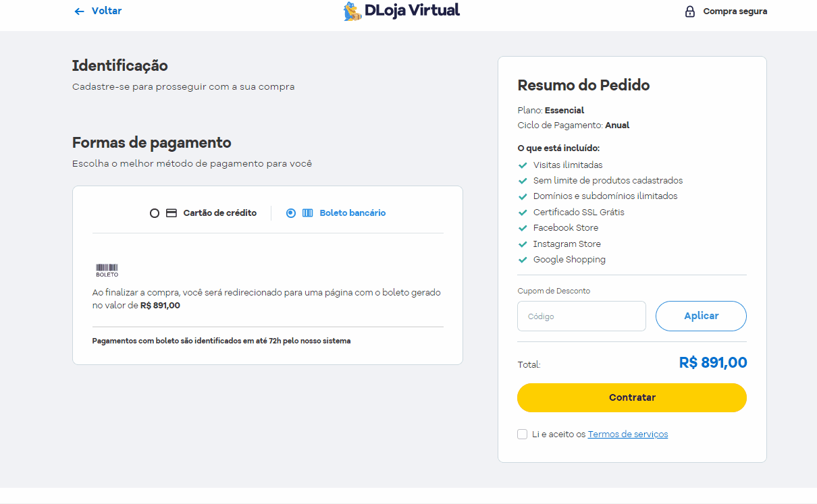
Task: Go back using the Voltar link
Action: 107,11
